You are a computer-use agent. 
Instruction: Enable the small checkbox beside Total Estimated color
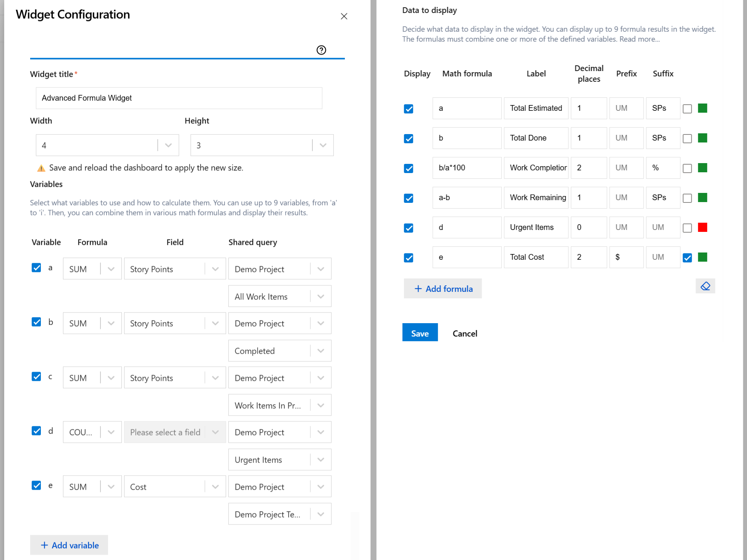[687, 109]
